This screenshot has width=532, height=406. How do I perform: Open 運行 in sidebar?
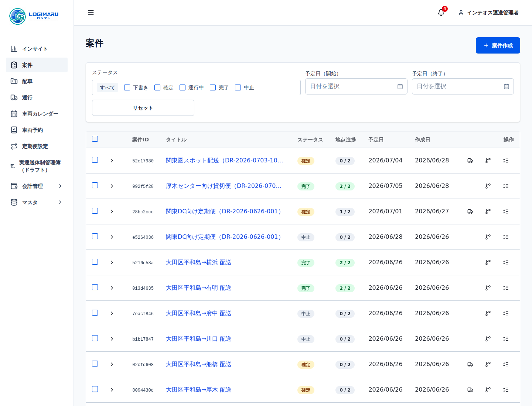tap(37, 97)
